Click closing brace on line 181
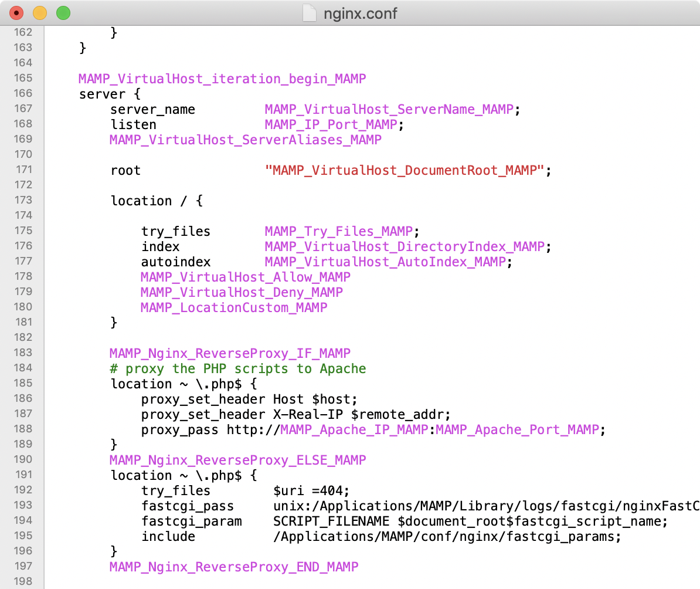The height and width of the screenshot is (589, 700). tap(114, 323)
